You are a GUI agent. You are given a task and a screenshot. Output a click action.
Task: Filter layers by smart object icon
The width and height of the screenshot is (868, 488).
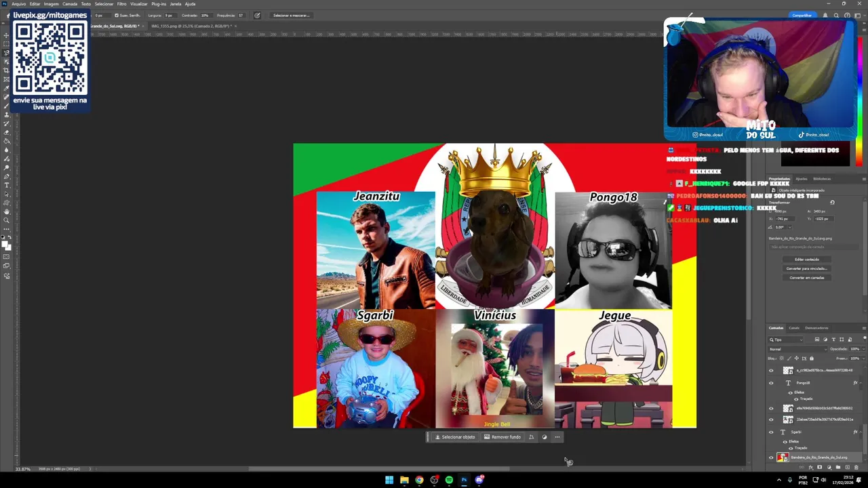[x=850, y=340]
